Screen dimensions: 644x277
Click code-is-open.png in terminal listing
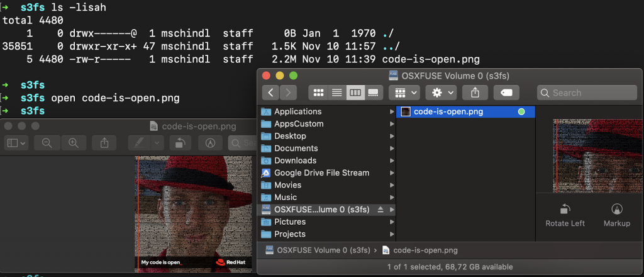(431, 59)
